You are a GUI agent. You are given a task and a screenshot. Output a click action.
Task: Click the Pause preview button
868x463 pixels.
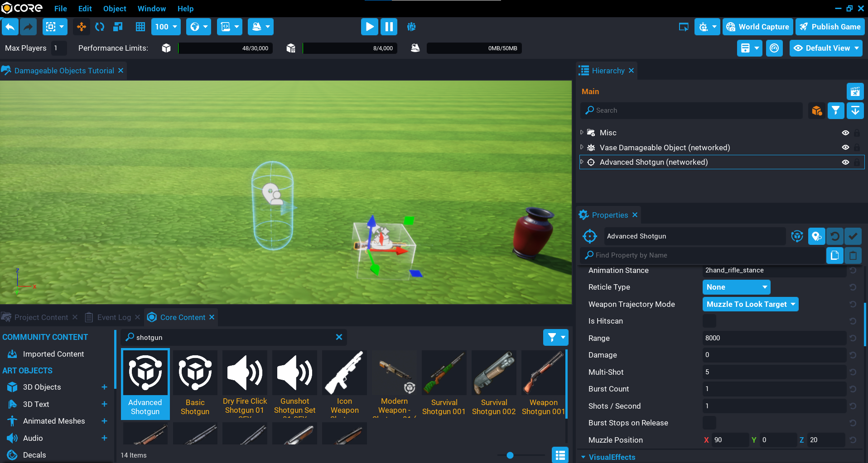(x=389, y=27)
